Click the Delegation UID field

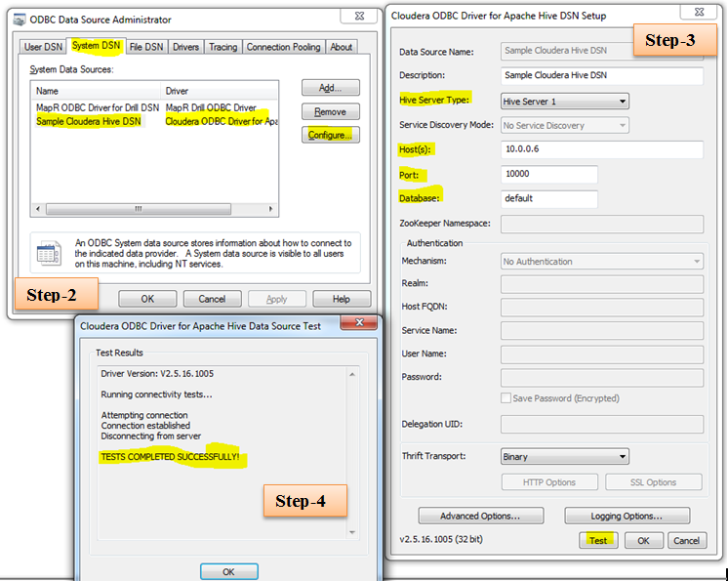click(602, 424)
